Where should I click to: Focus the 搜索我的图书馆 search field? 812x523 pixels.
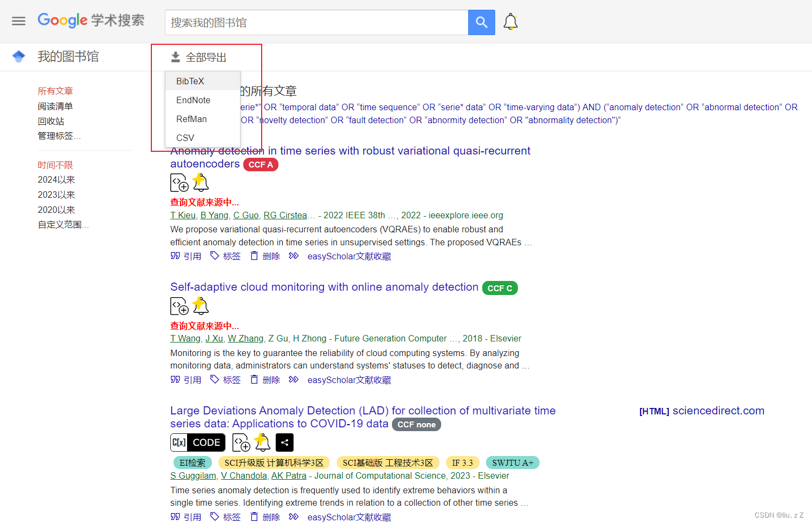(317, 22)
